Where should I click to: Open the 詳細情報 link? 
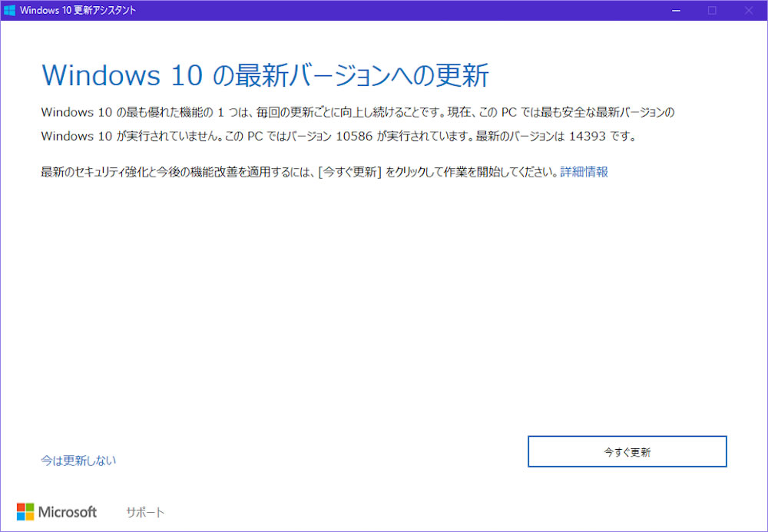pos(584,172)
